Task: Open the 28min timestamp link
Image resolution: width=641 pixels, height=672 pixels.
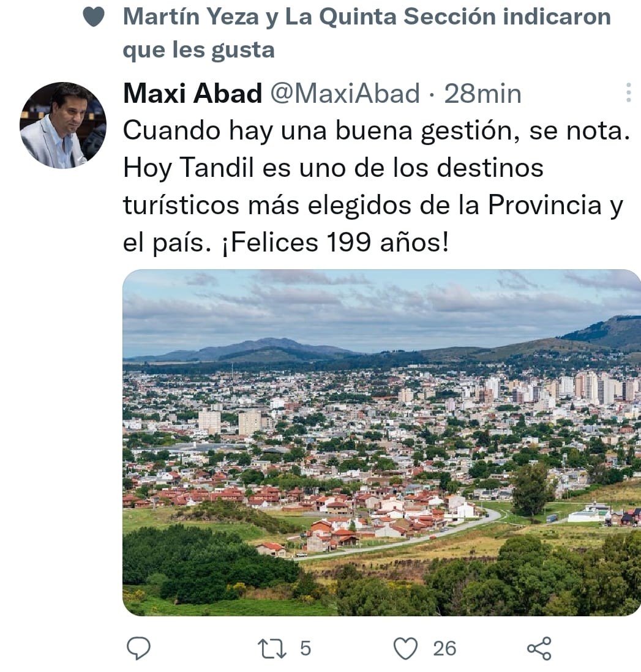Action: [482, 94]
